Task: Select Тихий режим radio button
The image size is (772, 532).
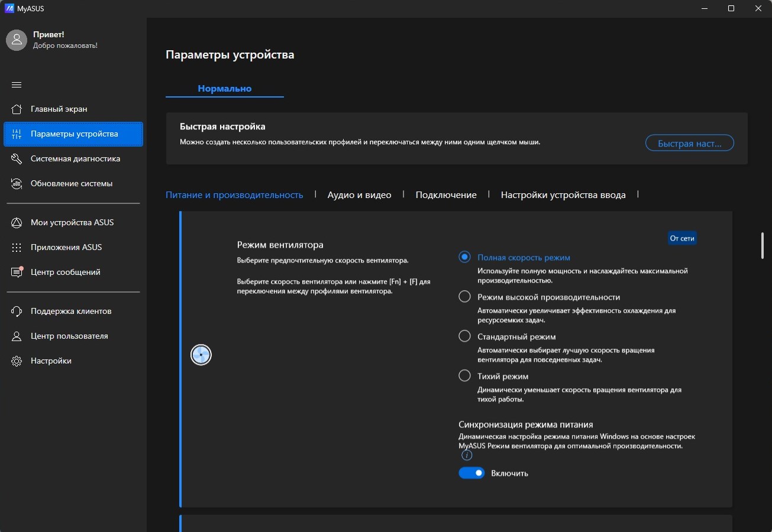Action: tap(464, 376)
